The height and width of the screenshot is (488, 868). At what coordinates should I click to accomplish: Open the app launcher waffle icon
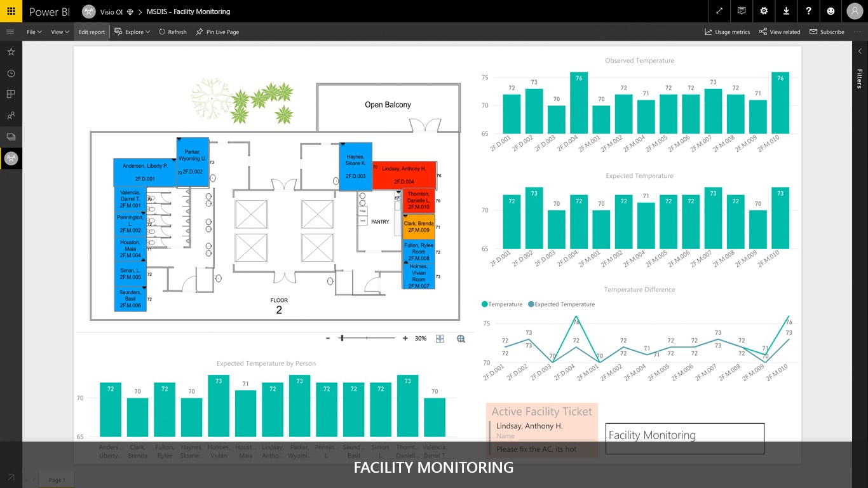point(11,11)
